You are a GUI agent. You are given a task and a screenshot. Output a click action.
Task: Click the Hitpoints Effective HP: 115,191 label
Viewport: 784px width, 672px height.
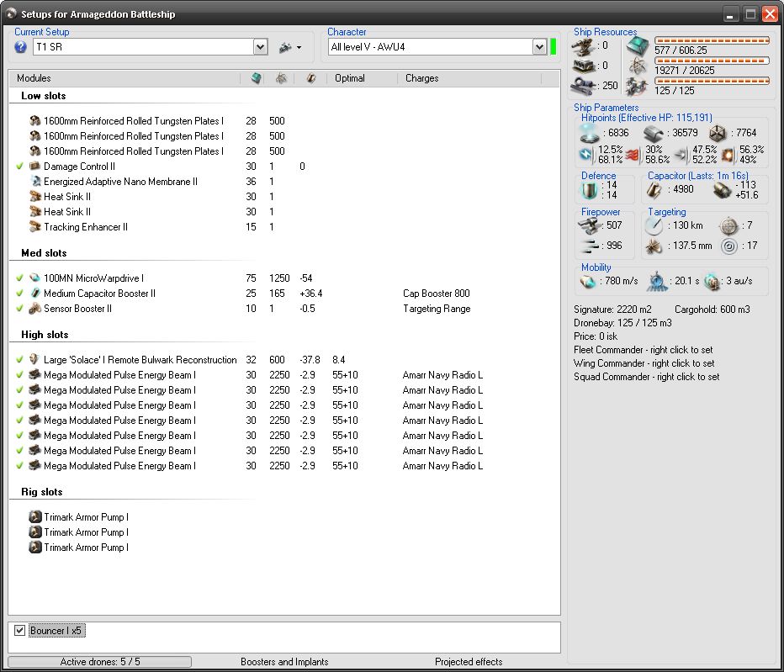click(x=647, y=118)
